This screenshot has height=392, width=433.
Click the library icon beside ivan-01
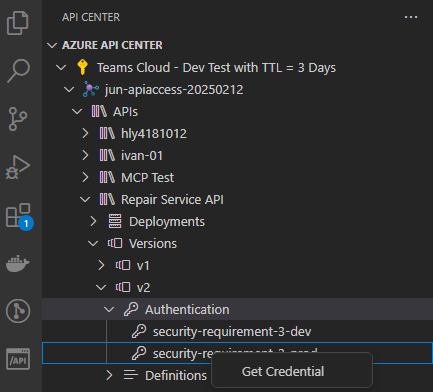click(107, 155)
